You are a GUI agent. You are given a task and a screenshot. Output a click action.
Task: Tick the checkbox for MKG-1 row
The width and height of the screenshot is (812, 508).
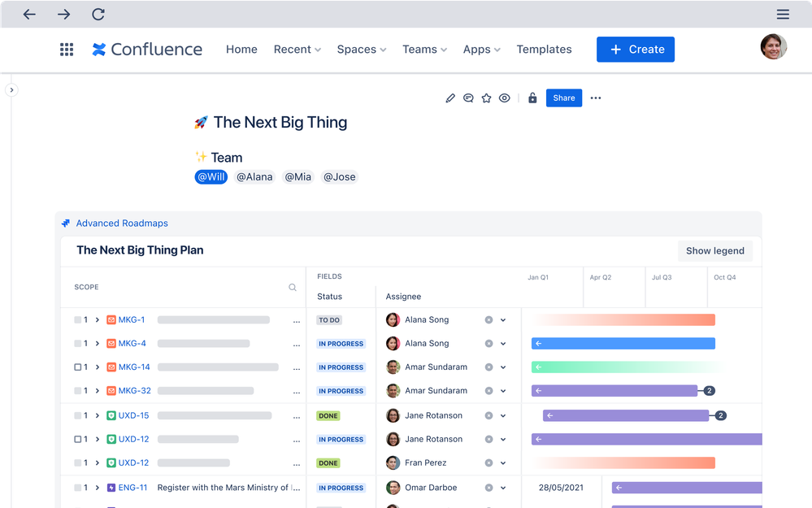tap(78, 320)
